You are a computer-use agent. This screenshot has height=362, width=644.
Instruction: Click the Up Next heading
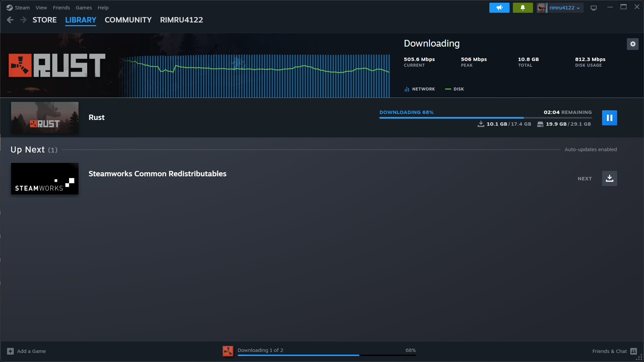point(28,149)
